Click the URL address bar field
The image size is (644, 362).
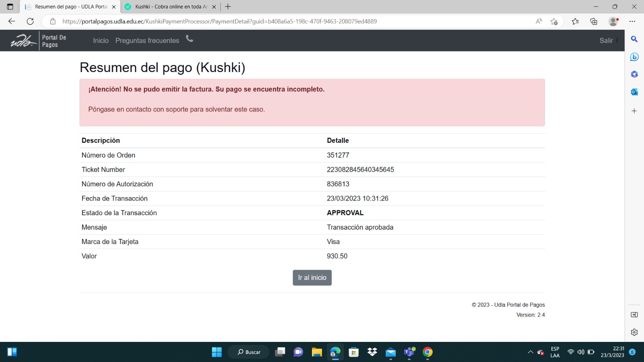tap(282, 21)
